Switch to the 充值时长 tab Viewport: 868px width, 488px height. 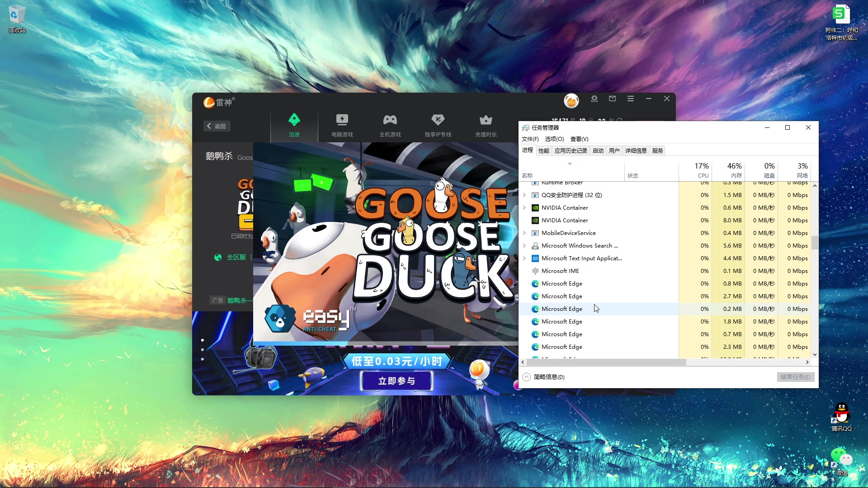point(486,125)
